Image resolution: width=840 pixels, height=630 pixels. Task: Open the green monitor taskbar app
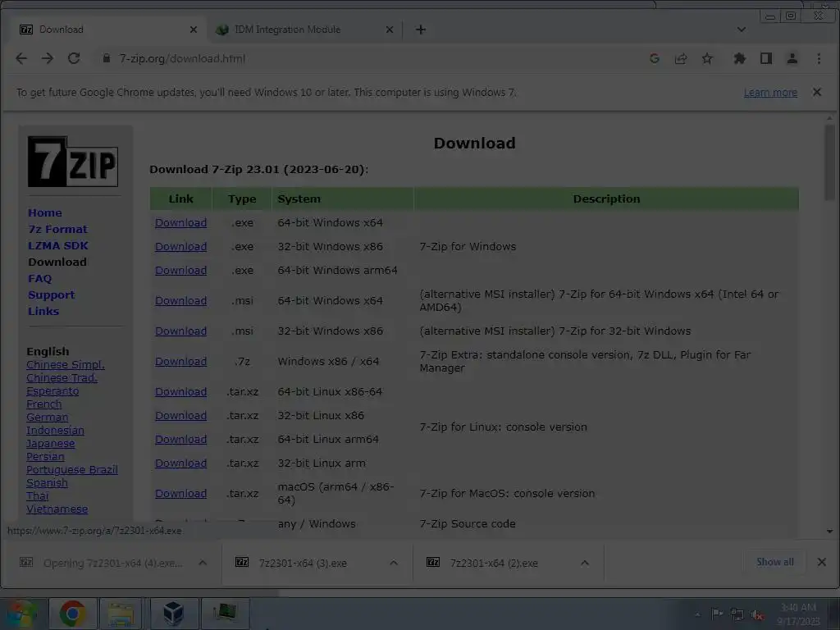[x=225, y=614]
